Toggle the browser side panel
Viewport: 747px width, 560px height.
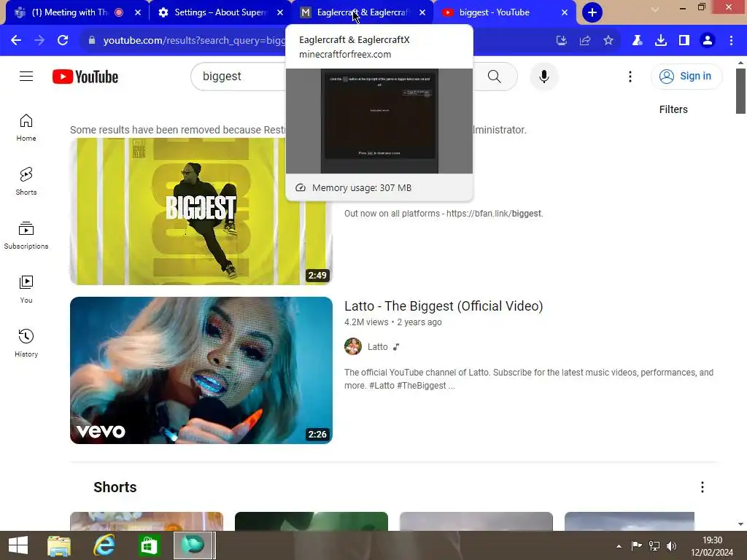pyautogui.click(x=684, y=41)
